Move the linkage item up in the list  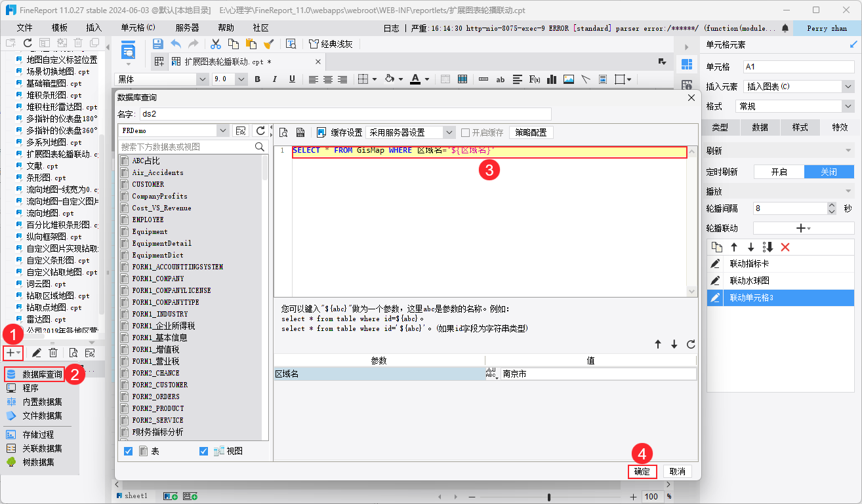click(x=734, y=247)
